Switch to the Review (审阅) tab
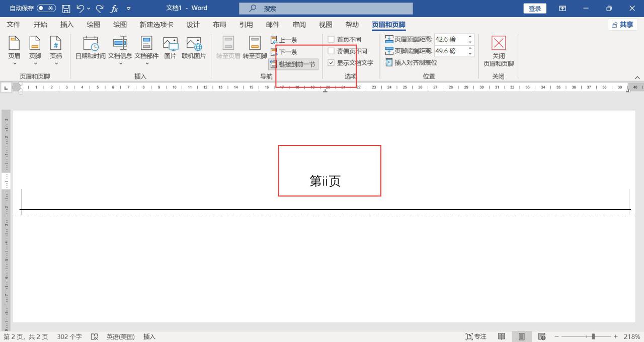 [299, 25]
